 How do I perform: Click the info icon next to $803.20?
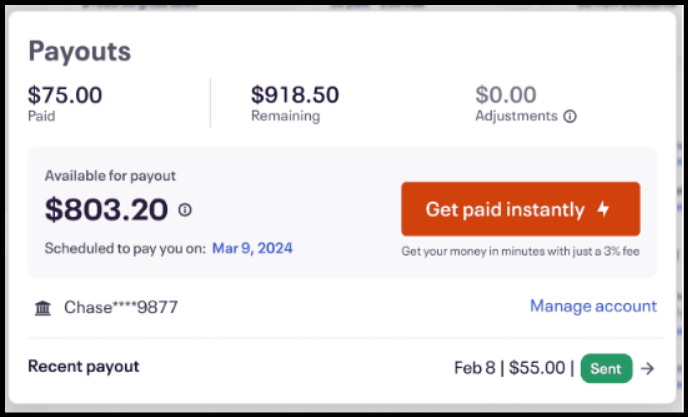(x=185, y=210)
